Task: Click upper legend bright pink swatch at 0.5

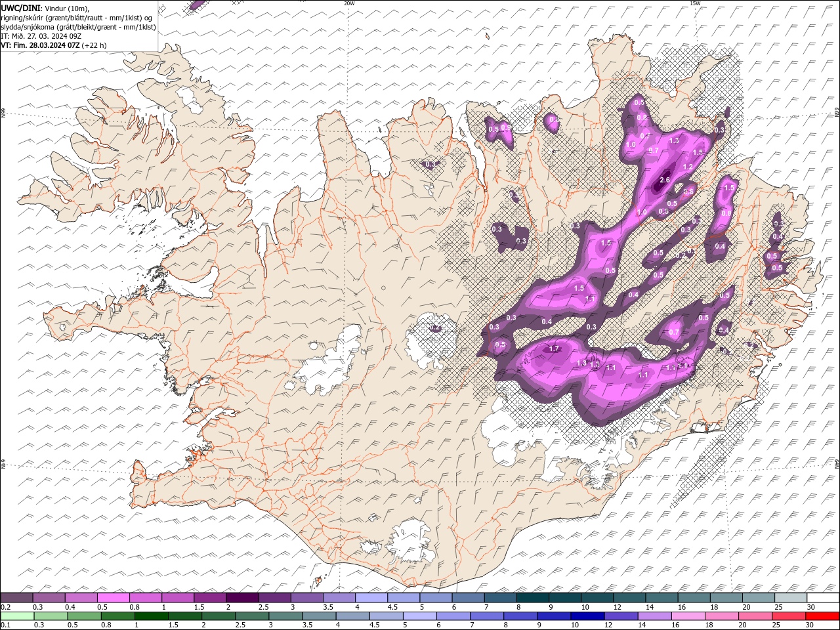Action: coord(113,598)
